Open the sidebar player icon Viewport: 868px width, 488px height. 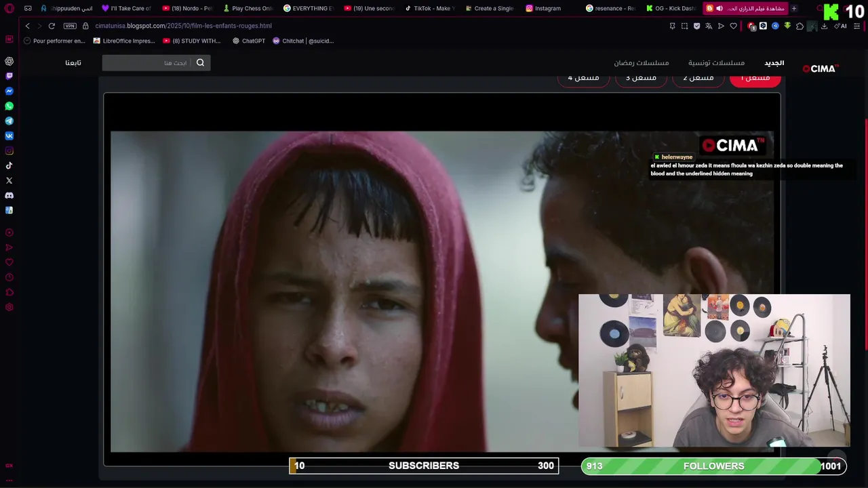coord(9,232)
